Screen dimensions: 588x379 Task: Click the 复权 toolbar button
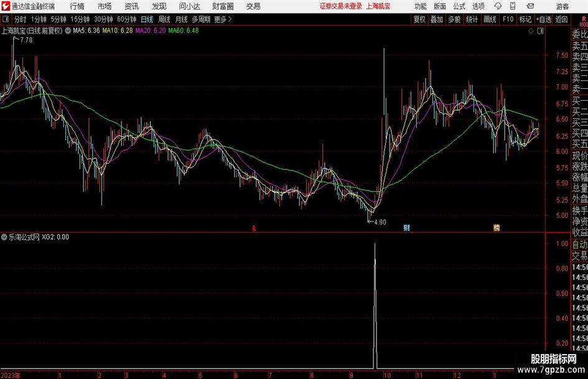[419, 19]
